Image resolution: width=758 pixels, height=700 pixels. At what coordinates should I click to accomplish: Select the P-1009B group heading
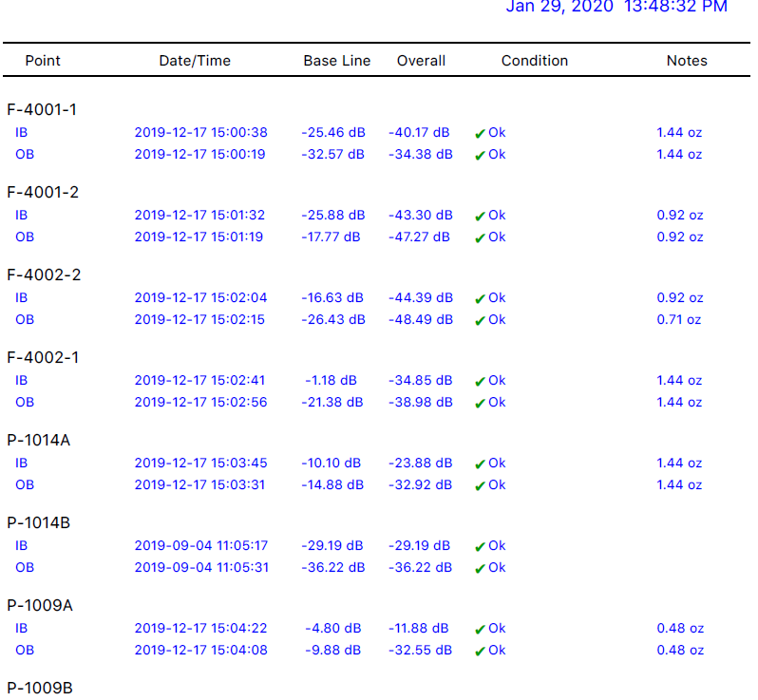pyautogui.click(x=40, y=688)
